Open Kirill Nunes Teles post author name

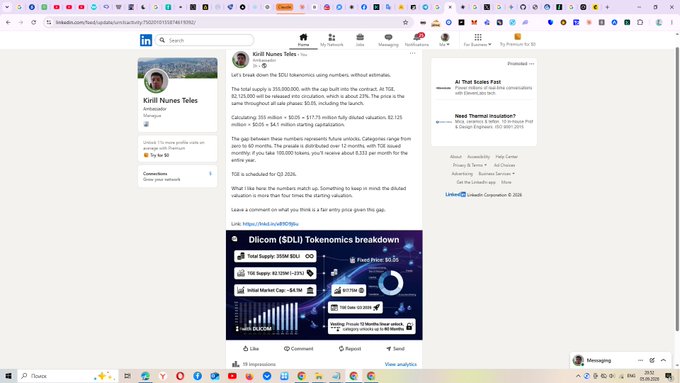274,54
